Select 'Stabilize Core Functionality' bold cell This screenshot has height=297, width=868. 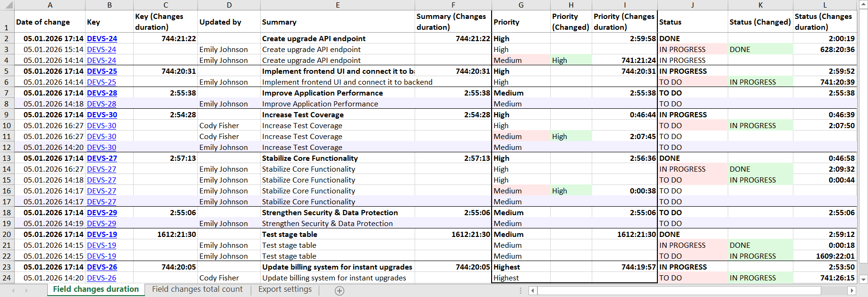[x=338, y=158]
